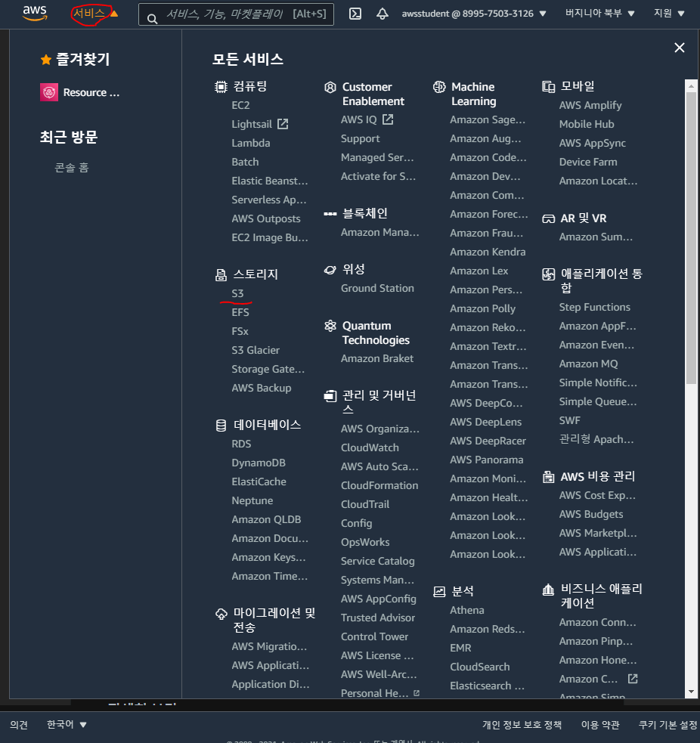Open 쿠키 기본 설정 link
Screen dimensions: 700x743
coord(667,725)
